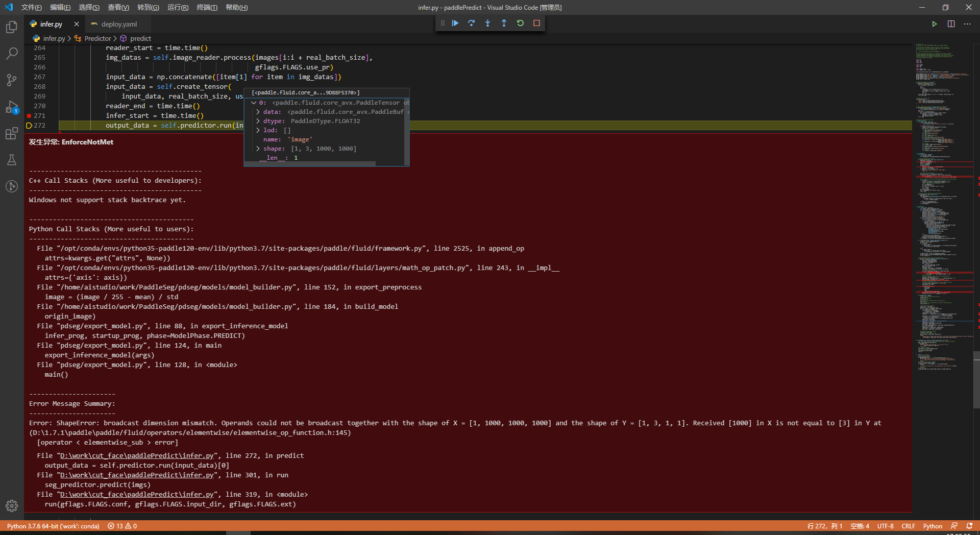Screen dimensions: 980x535
Task: Toggle the breakpoint on line 271
Action: pyautogui.click(x=29, y=116)
